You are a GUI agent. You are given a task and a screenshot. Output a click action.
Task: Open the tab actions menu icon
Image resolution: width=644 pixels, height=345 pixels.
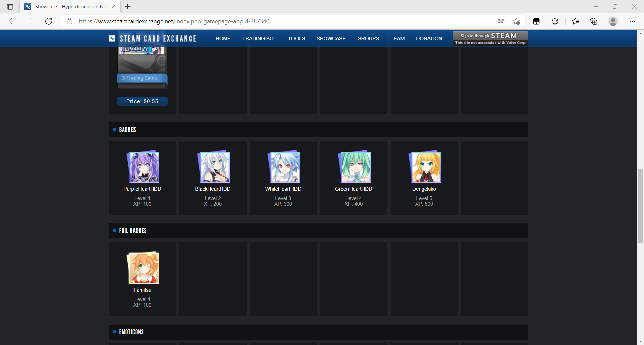pyautogui.click(x=10, y=7)
